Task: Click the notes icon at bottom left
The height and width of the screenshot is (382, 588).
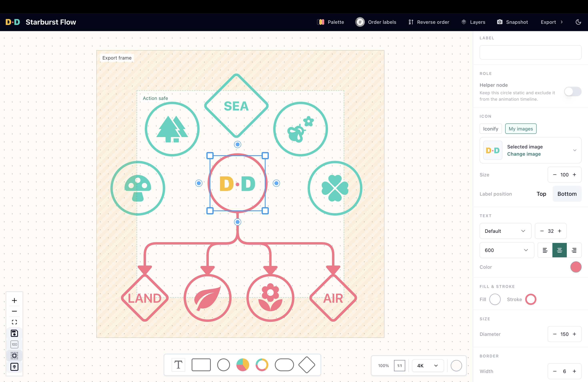Action: click(x=14, y=367)
